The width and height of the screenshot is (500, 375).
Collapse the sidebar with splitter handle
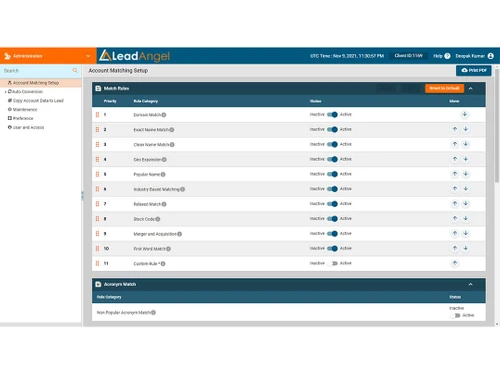click(82, 196)
